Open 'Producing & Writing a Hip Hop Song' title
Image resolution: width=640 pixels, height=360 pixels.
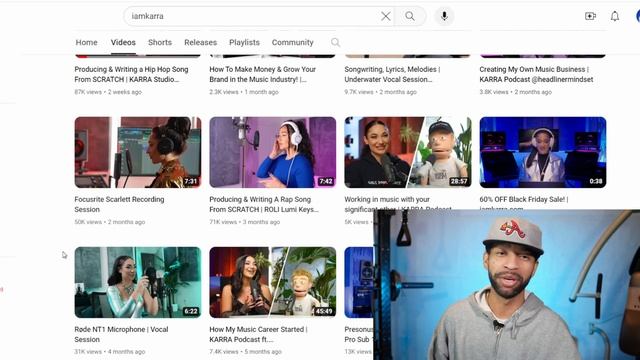(x=131, y=74)
